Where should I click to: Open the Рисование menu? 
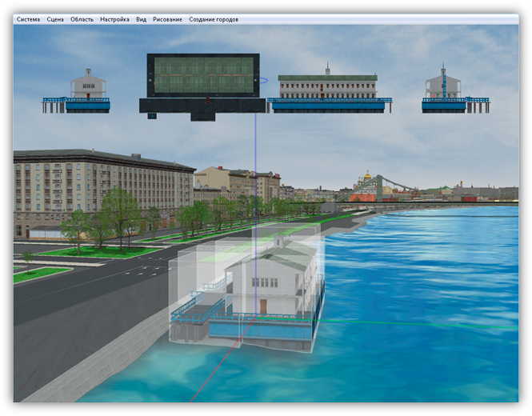[167, 19]
